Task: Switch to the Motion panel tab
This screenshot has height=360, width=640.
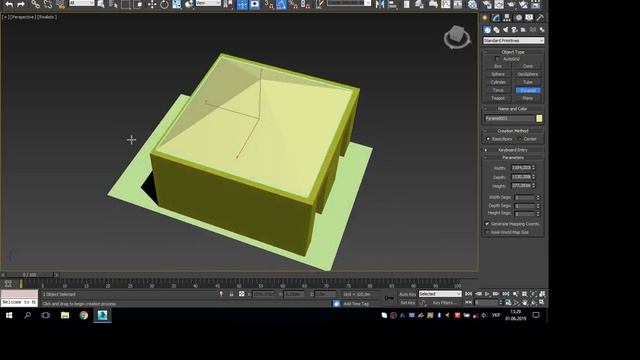Action: tap(518, 18)
